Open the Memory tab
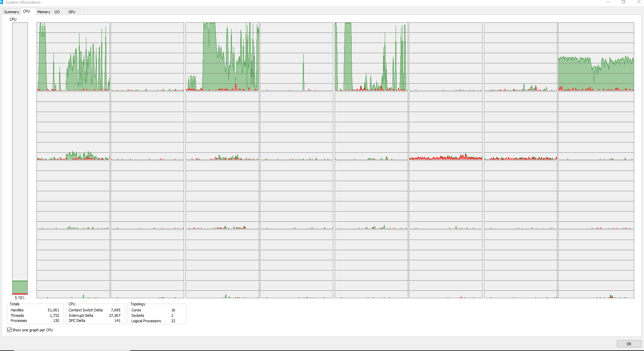Image resolution: width=644 pixels, height=351 pixels. coord(44,12)
